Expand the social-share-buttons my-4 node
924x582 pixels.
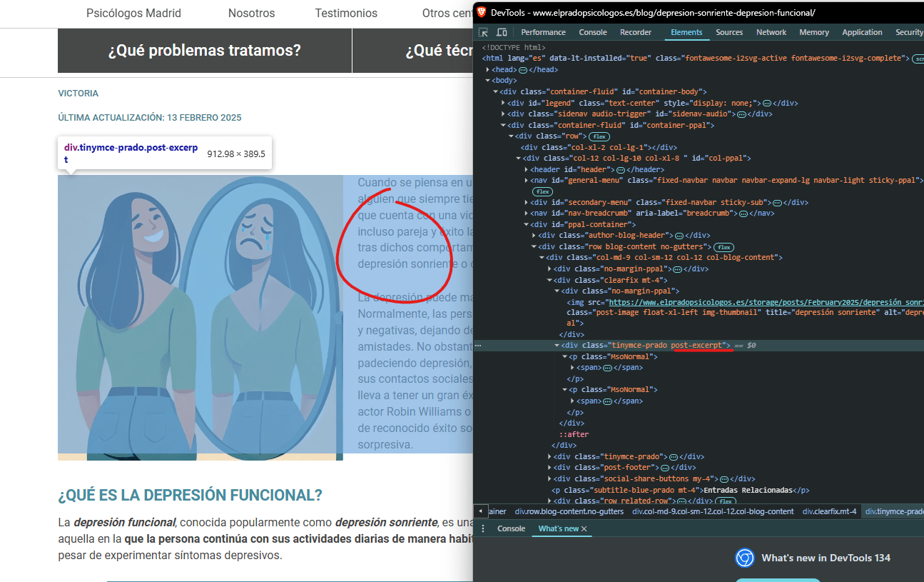(549, 478)
